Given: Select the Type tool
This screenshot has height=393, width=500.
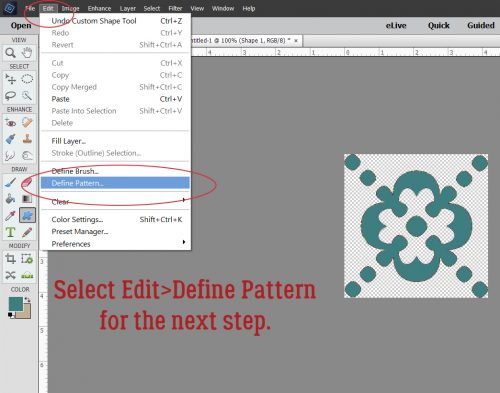Looking at the screenshot, I should [x=10, y=232].
